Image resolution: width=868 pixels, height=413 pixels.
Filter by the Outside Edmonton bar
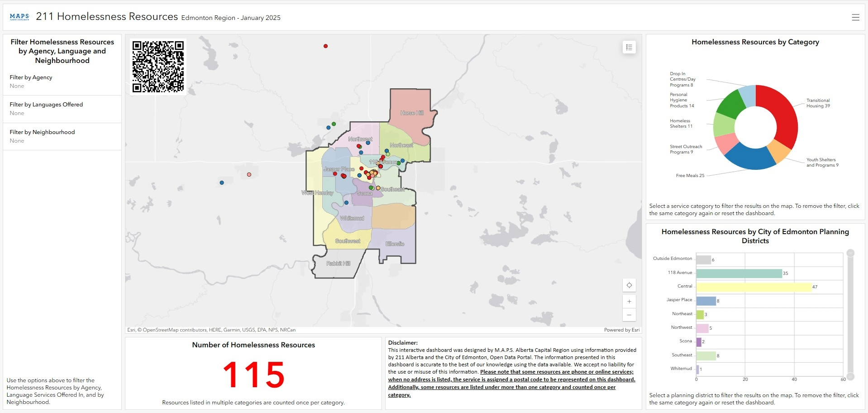pyautogui.click(x=703, y=260)
